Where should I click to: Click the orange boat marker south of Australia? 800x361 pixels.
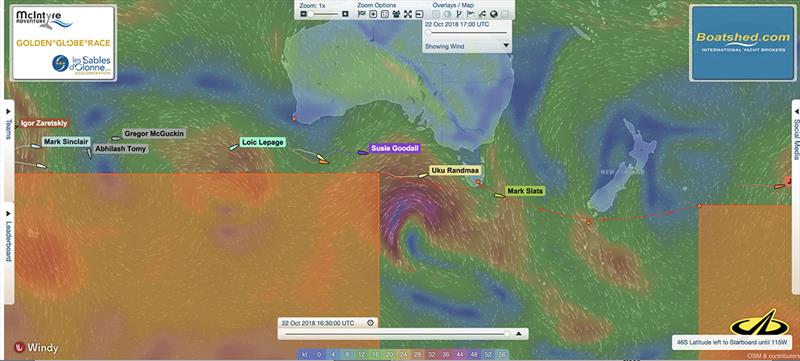(323, 162)
